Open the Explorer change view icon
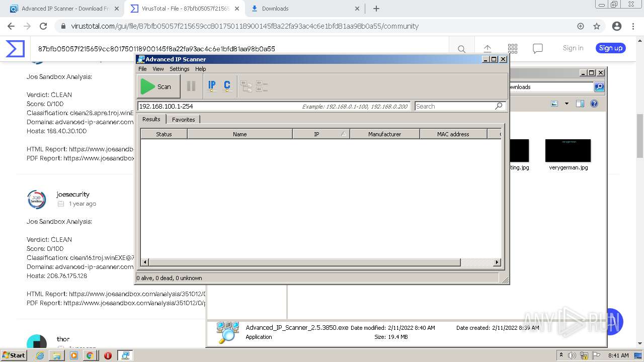This screenshot has height=362, width=644. tap(554, 104)
